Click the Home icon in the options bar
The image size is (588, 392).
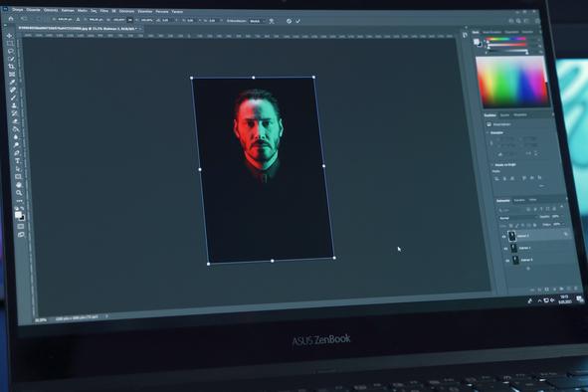11,18
